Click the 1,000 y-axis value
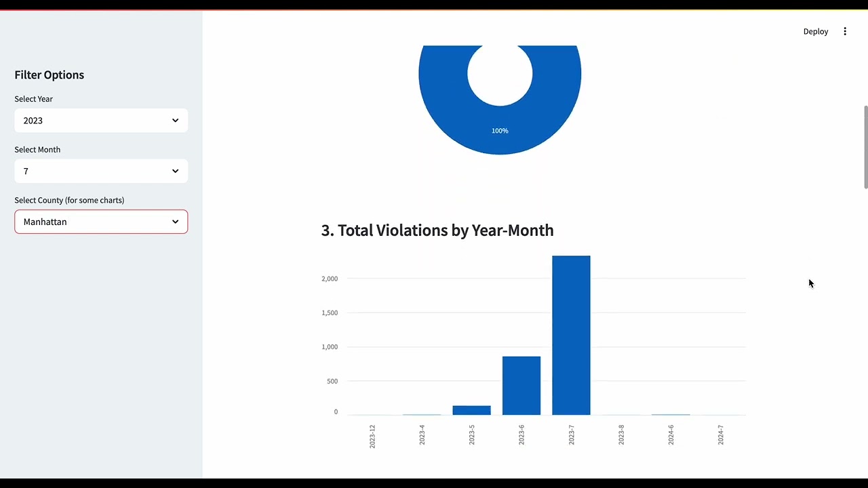 330,346
